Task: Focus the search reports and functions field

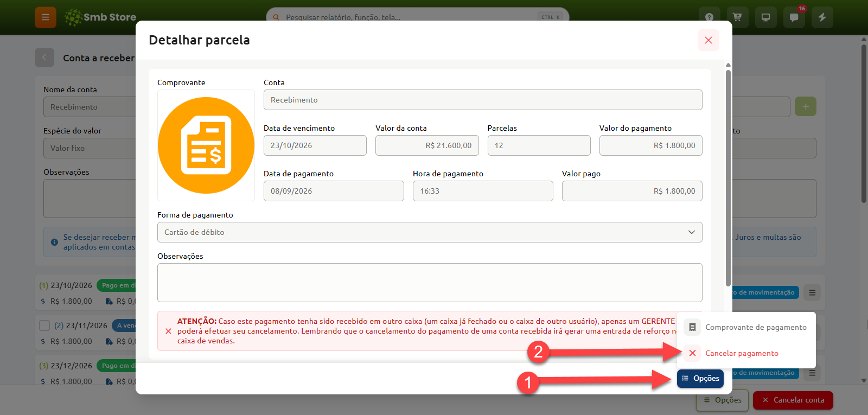Action: [418, 17]
